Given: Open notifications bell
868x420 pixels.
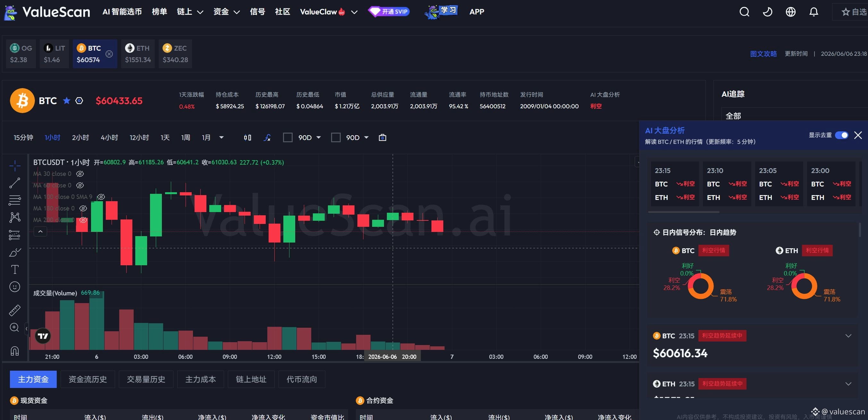Looking at the screenshot, I should pos(814,12).
